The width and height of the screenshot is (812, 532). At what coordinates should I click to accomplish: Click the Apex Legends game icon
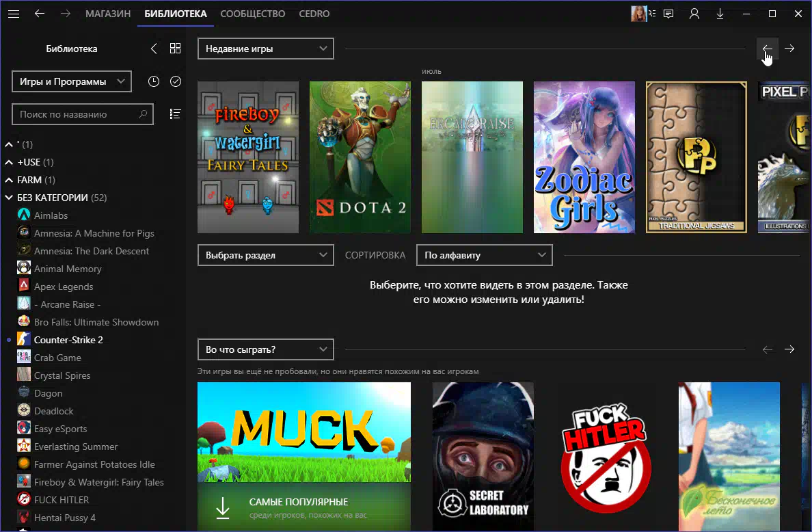pos(24,285)
